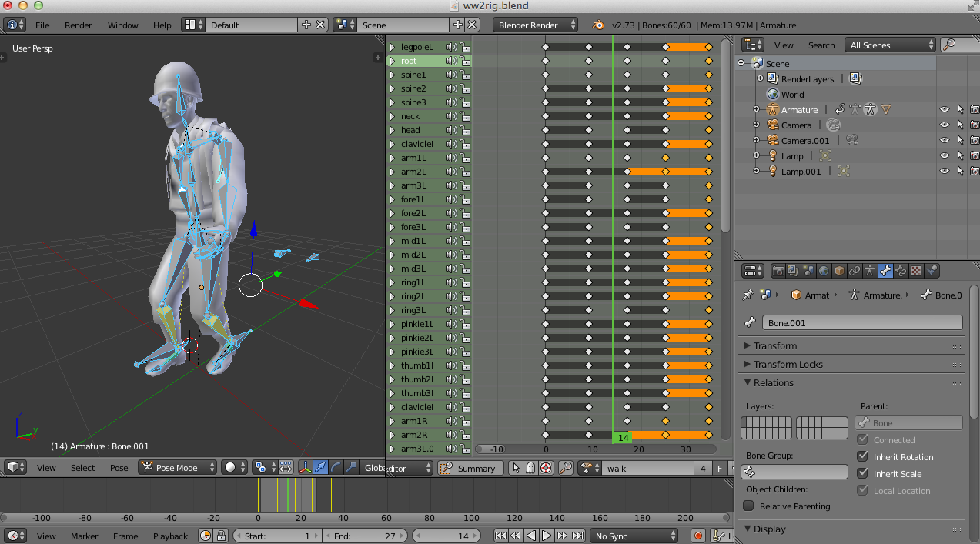Open the Texture properties checker icon

pos(916,271)
